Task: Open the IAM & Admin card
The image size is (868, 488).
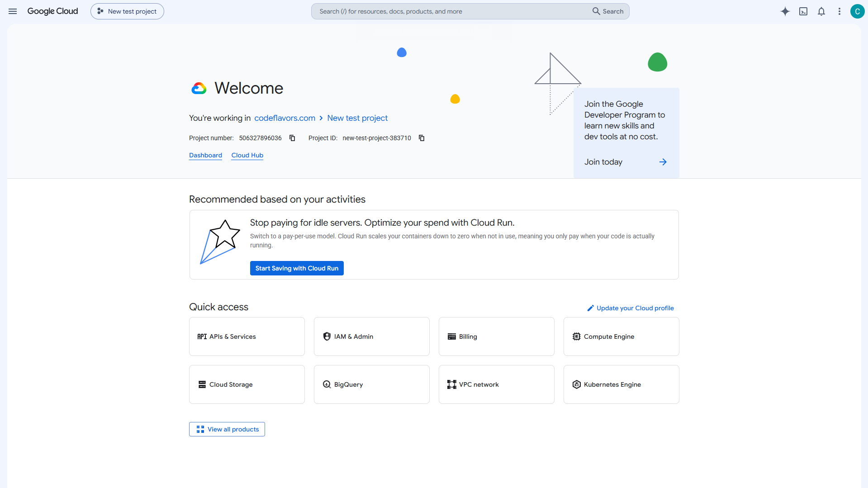Action: pos(372,336)
